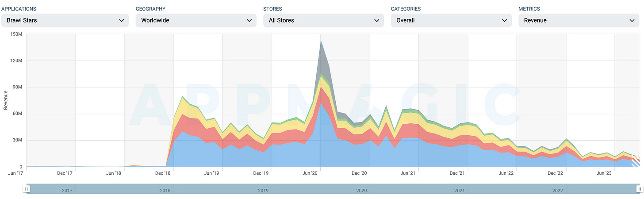This screenshot has height=199, width=644.
Task: Jump to 2018 on the timeline range bar
Action: pyautogui.click(x=165, y=191)
